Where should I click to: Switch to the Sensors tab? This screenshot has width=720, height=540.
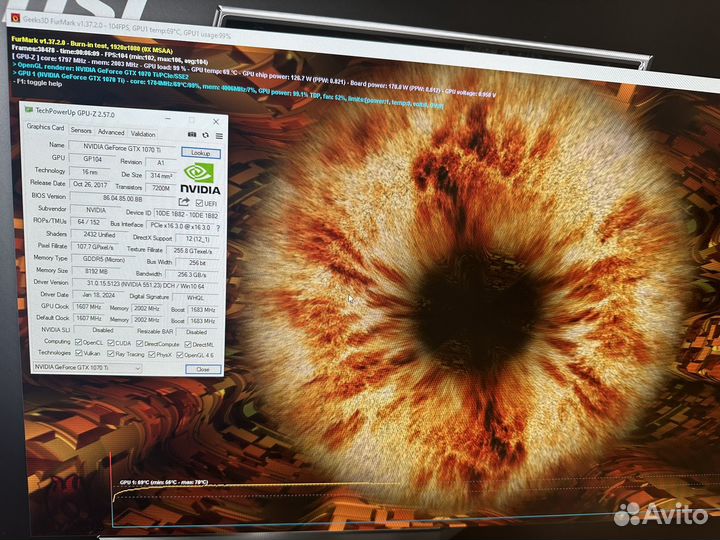[x=81, y=132]
